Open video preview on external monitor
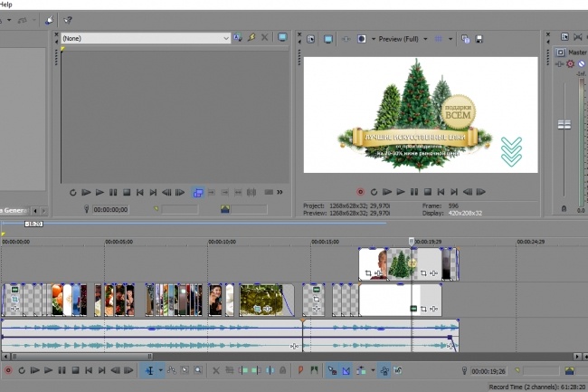This screenshot has width=588, height=392. pos(328,39)
